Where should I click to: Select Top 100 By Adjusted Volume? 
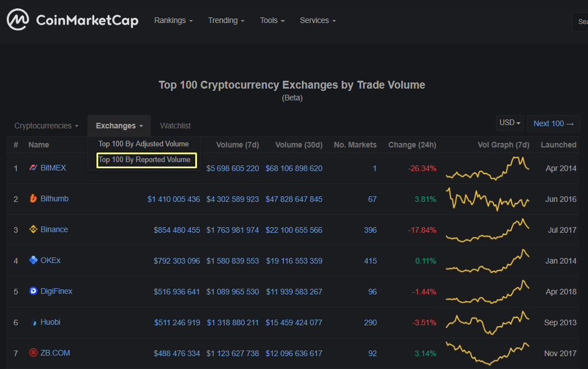pyautogui.click(x=144, y=144)
